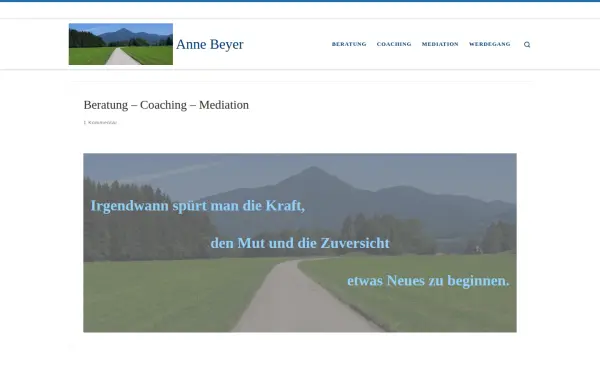Viewport: 600px width, 375px height.
Task: Click the text 'etwas Neues zu beginnen.'
Action: coord(428,280)
